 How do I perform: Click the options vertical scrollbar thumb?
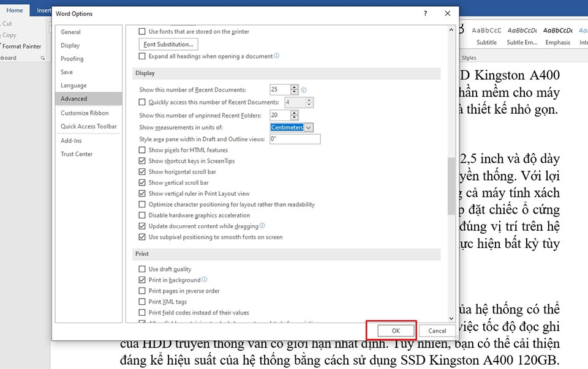click(x=451, y=186)
